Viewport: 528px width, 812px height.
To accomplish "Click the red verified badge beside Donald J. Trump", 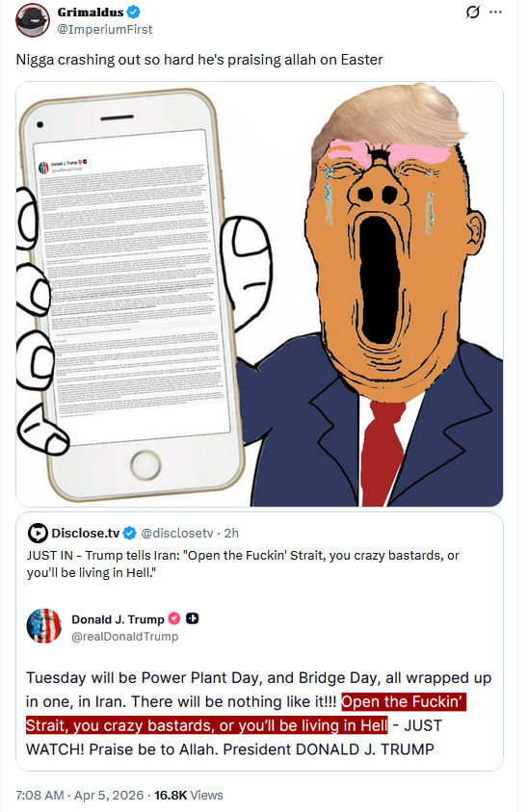I will (x=174, y=618).
